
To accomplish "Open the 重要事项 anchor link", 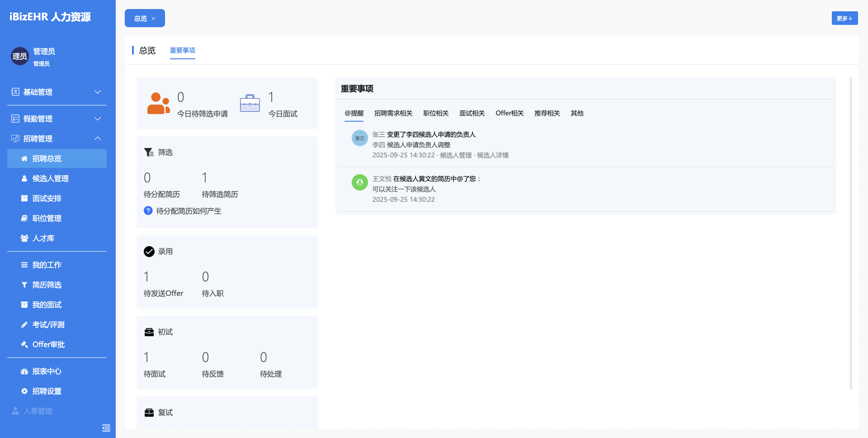I will [x=182, y=50].
